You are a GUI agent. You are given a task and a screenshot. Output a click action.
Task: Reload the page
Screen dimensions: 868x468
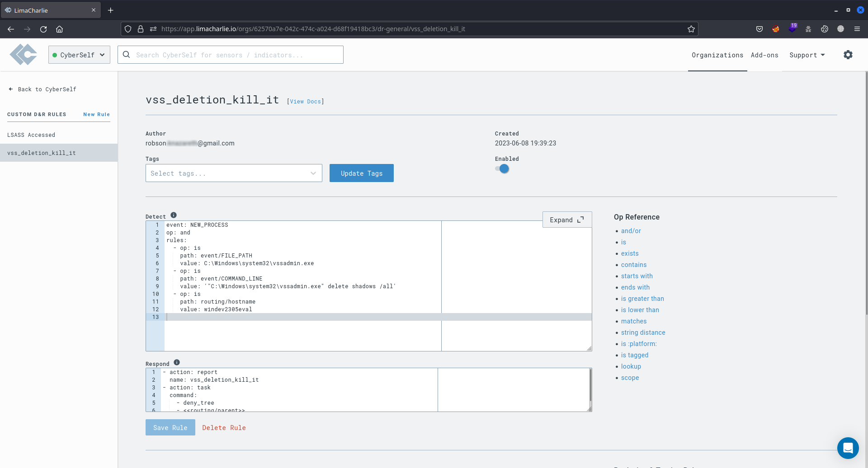(x=43, y=29)
